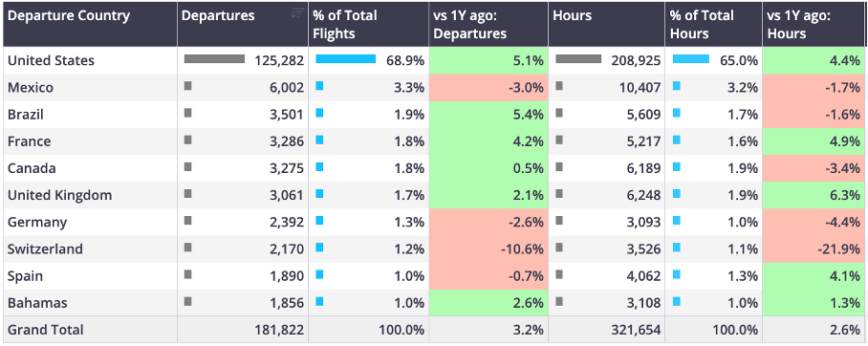The height and width of the screenshot is (346, 868).
Task: Click the blue flights share bar for United States
Action: point(345,58)
